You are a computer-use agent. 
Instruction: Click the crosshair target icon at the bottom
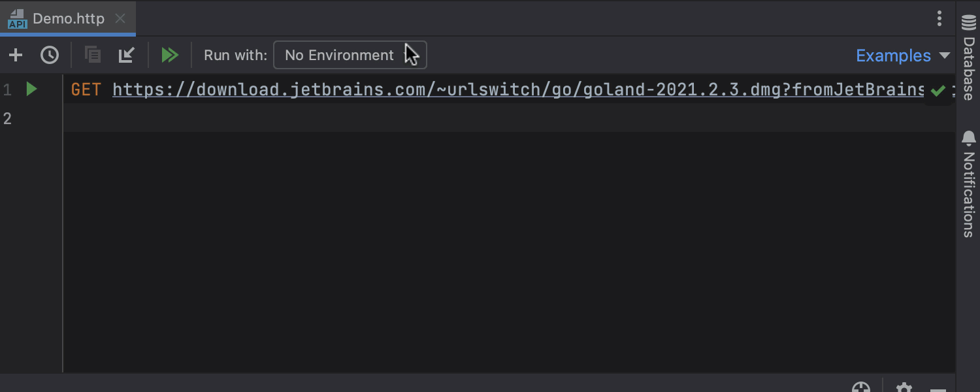tap(861, 388)
